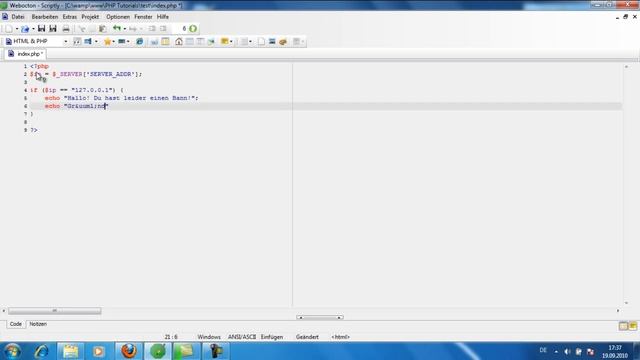Image resolution: width=640 pixels, height=360 pixels.
Task: Click the Einfügen status bar entry
Action: click(272, 337)
